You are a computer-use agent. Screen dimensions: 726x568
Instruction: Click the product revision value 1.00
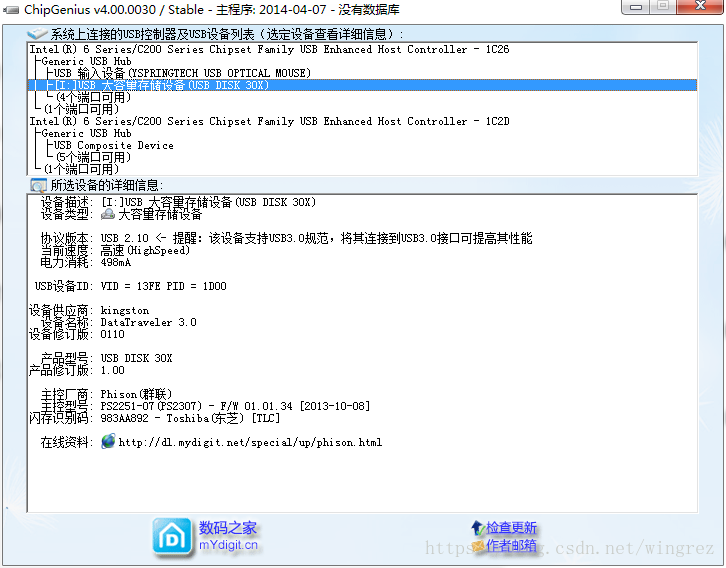pyautogui.click(x=113, y=370)
